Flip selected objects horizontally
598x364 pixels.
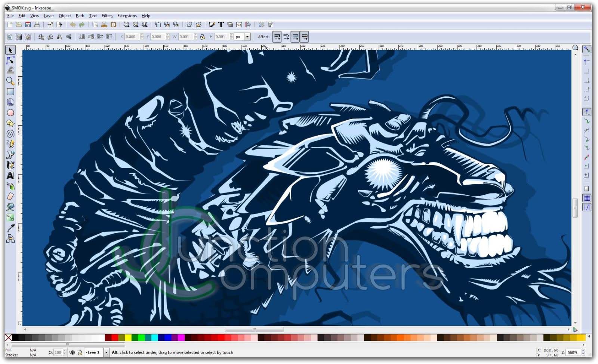pyautogui.click(x=59, y=37)
